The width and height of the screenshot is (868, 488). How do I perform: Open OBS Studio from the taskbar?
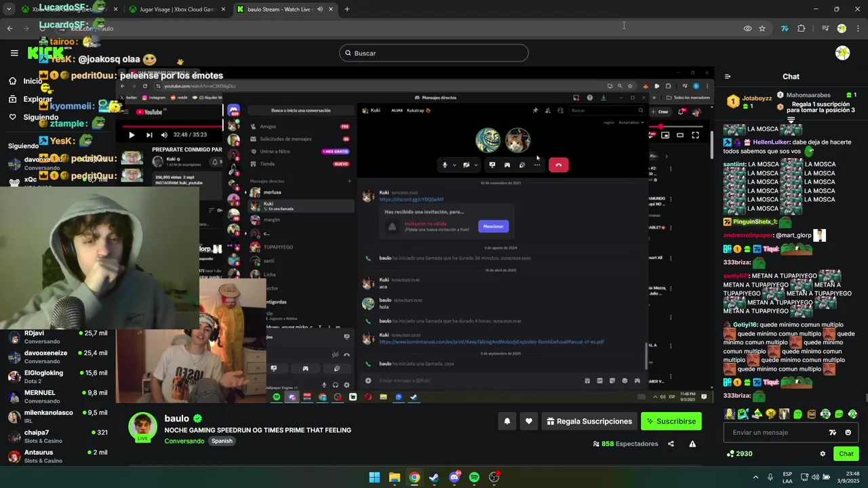[494, 477]
